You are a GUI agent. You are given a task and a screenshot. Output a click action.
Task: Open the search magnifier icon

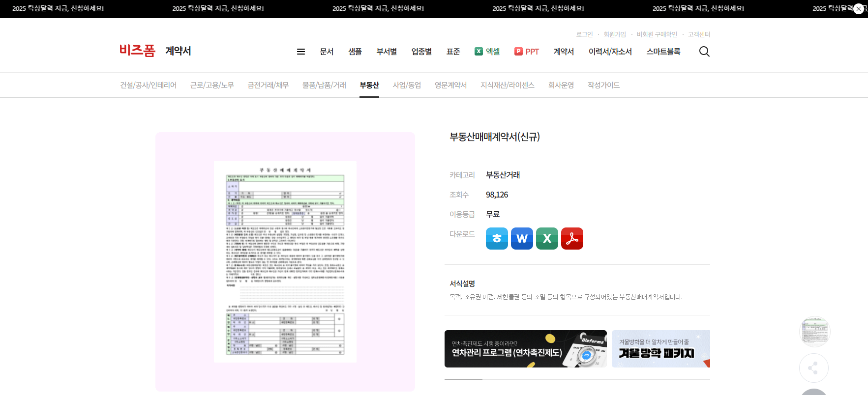click(x=704, y=52)
